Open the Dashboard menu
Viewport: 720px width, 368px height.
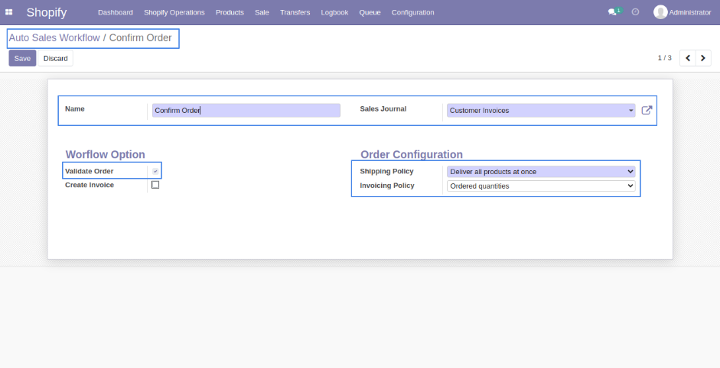(115, 12)
